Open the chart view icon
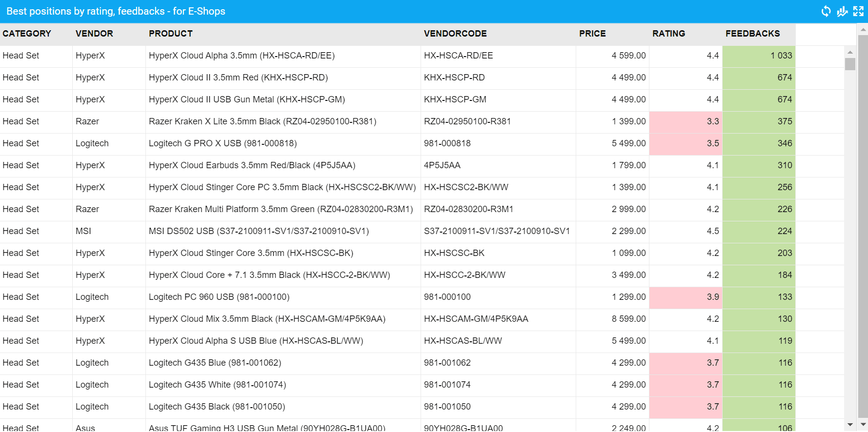Screen dimensions: 868x432 (x=842, y=11)
